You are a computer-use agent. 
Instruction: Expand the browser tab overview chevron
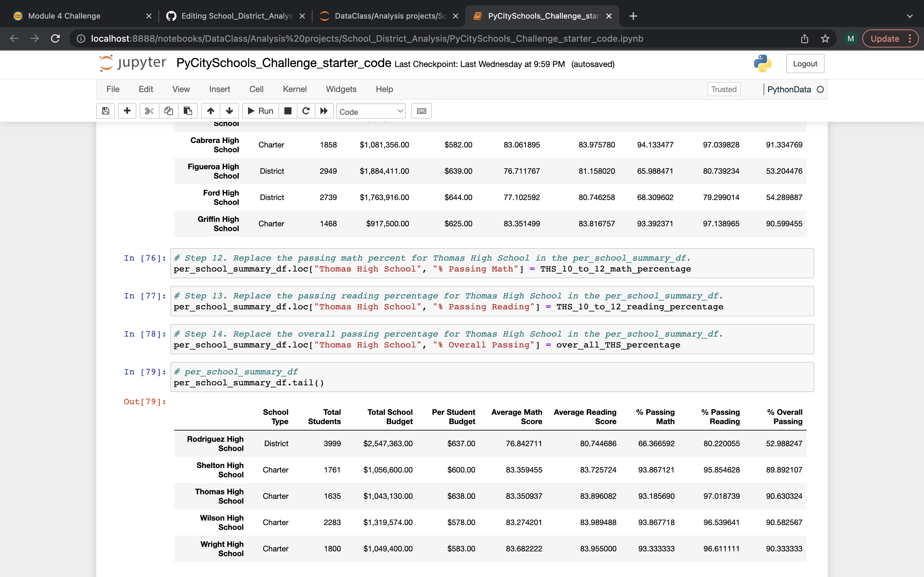click(910, 16)
